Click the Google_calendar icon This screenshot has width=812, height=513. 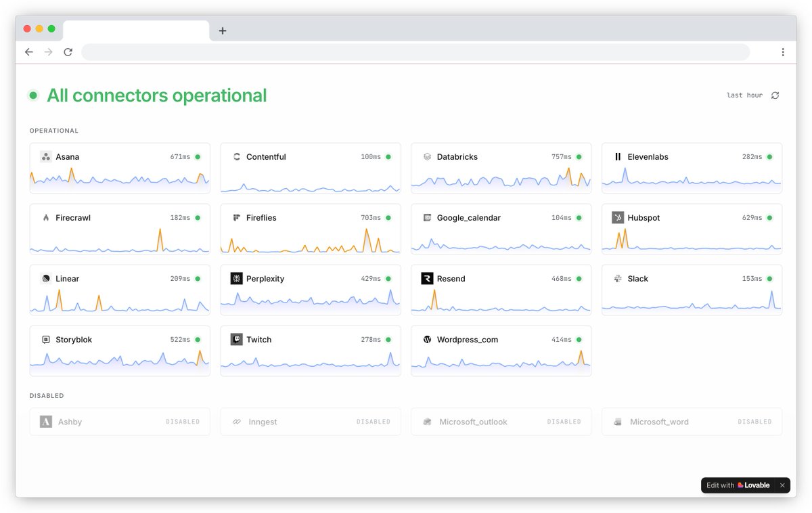point(428,218)
